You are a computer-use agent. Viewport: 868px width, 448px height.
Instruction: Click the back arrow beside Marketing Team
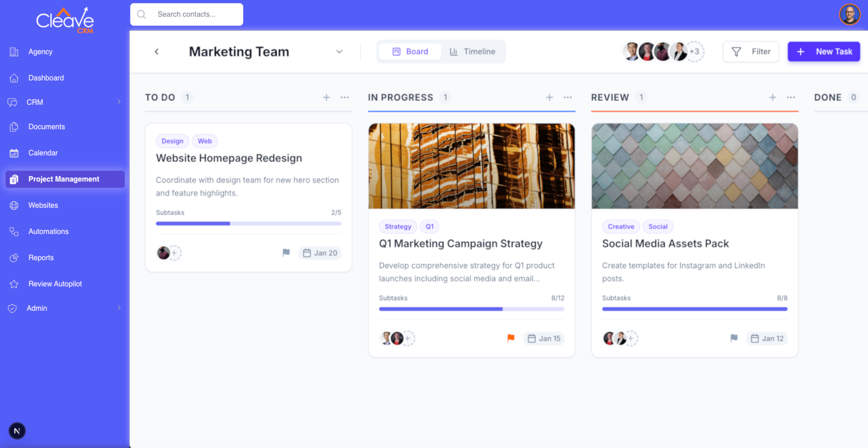click(156, 52)
